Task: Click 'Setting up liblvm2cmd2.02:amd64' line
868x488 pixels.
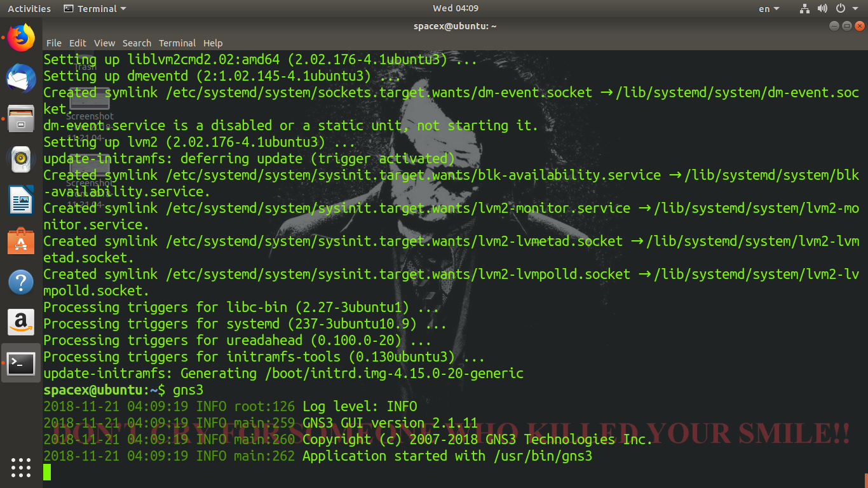Action: click(261, 60)
